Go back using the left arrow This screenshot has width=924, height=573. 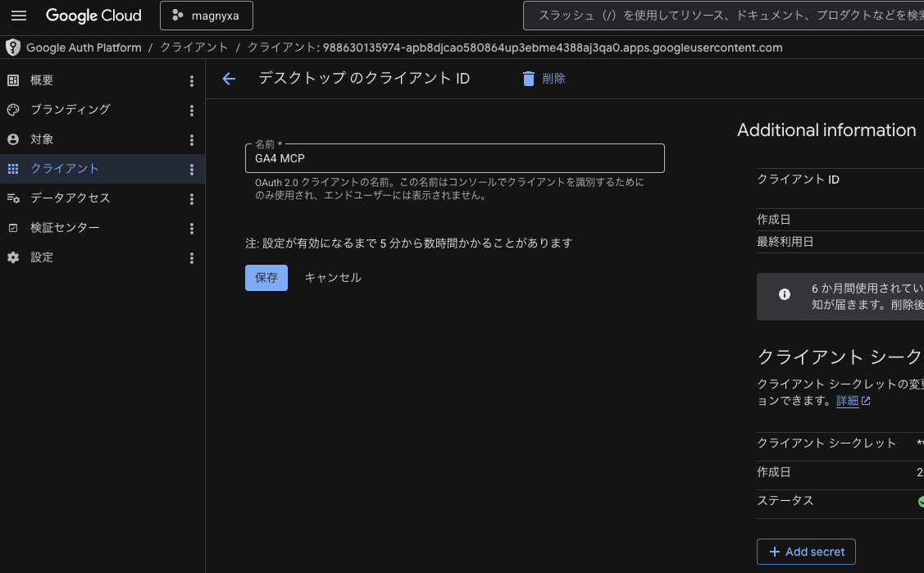229,79
